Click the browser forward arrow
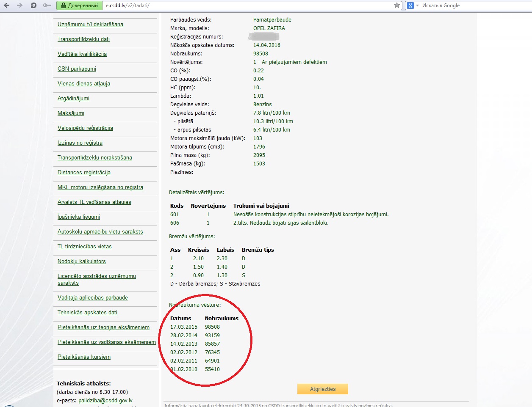Viewport: 532px width, 407px height. pyautogui.click(x=20, y=5)
